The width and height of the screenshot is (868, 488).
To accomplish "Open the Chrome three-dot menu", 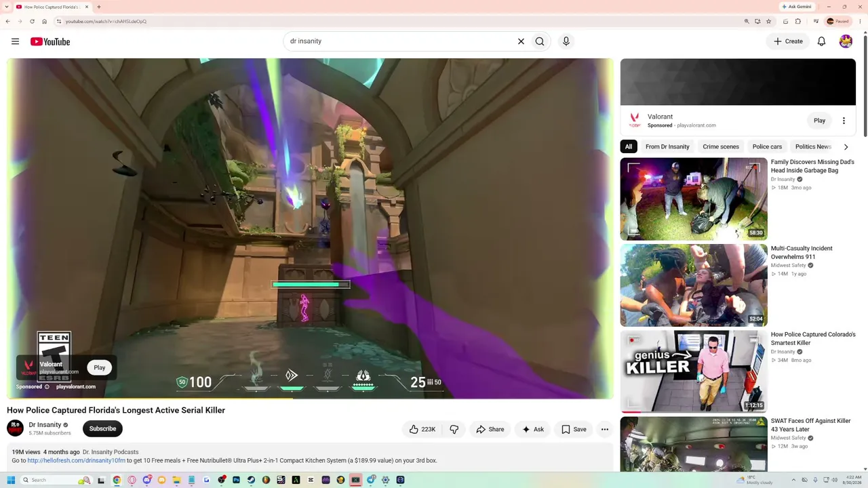I will (861, 21).
